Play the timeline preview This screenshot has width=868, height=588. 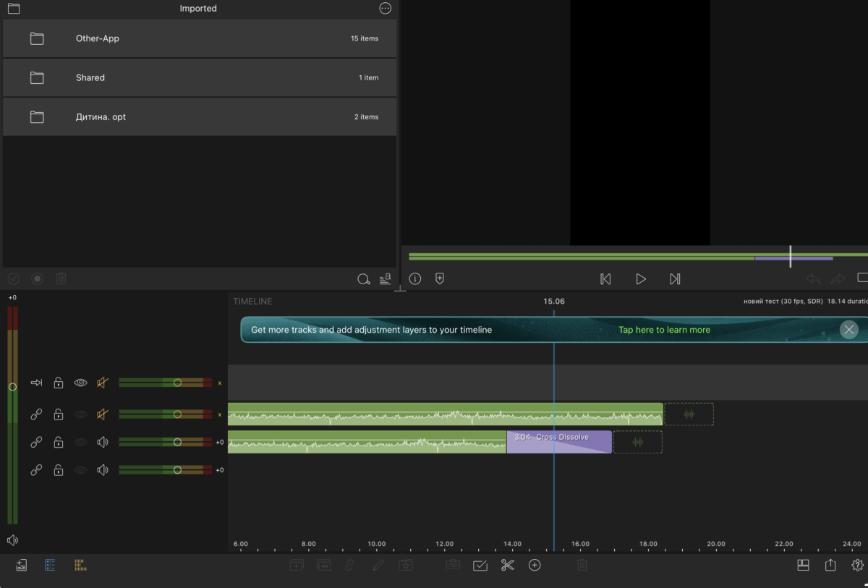[x=640, y=278]
